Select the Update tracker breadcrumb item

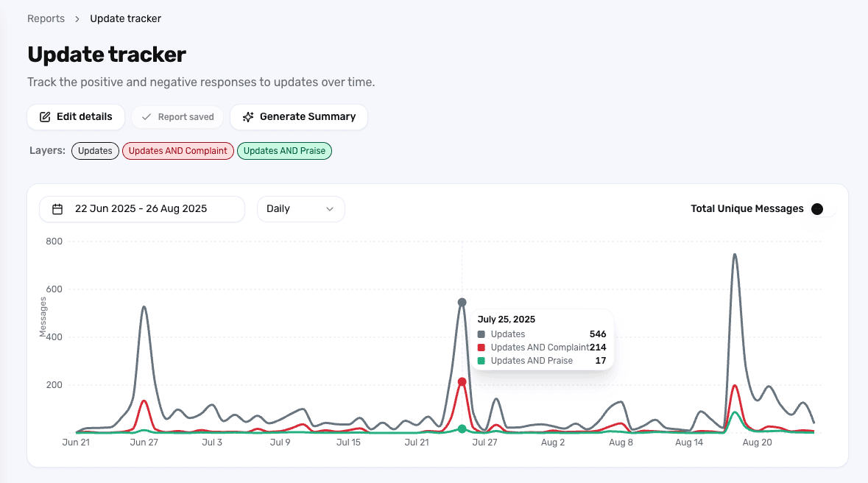(125, 18)
